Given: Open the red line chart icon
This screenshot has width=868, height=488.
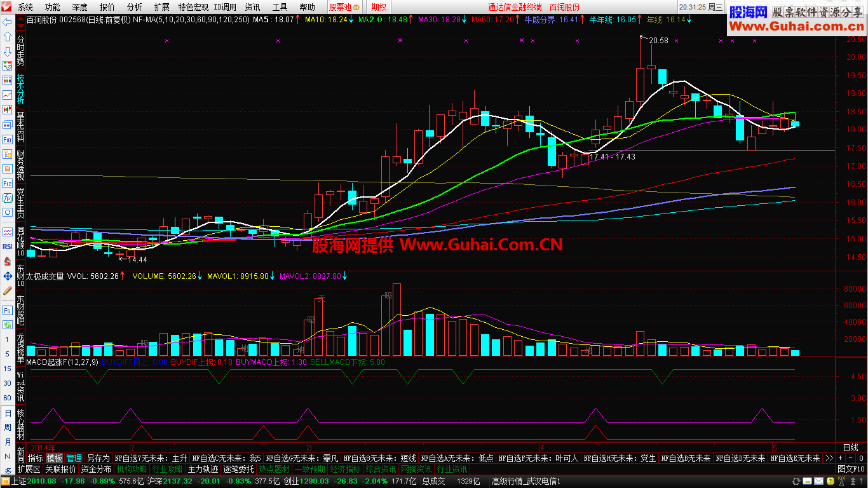Looking at the screenshot, I should [x=7, y=95].
